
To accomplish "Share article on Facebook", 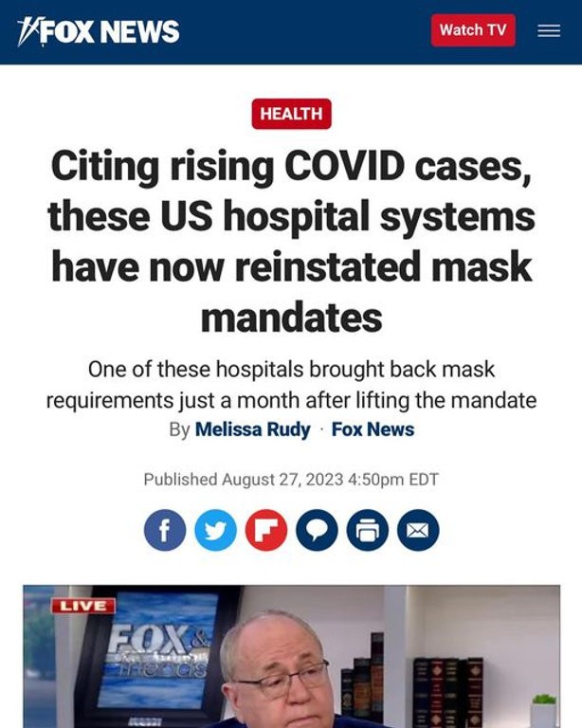I will pos(165,530).
